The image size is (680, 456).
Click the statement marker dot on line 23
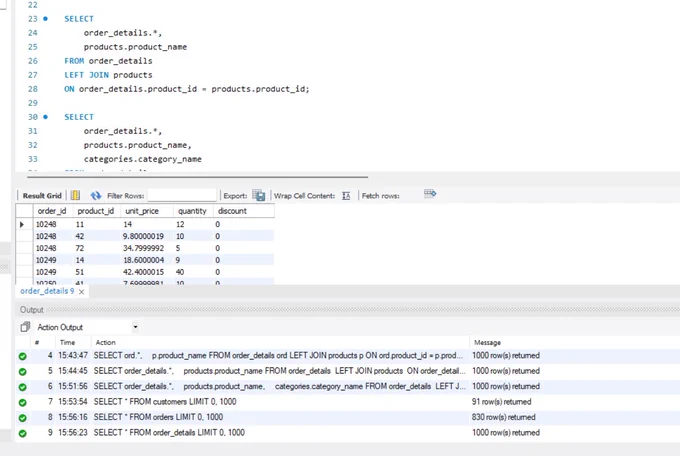46,19
